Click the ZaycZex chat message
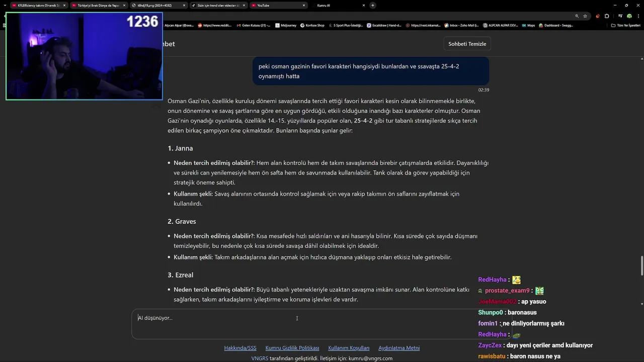This screenshot has height=362, width=644. (x=535, y=345)
